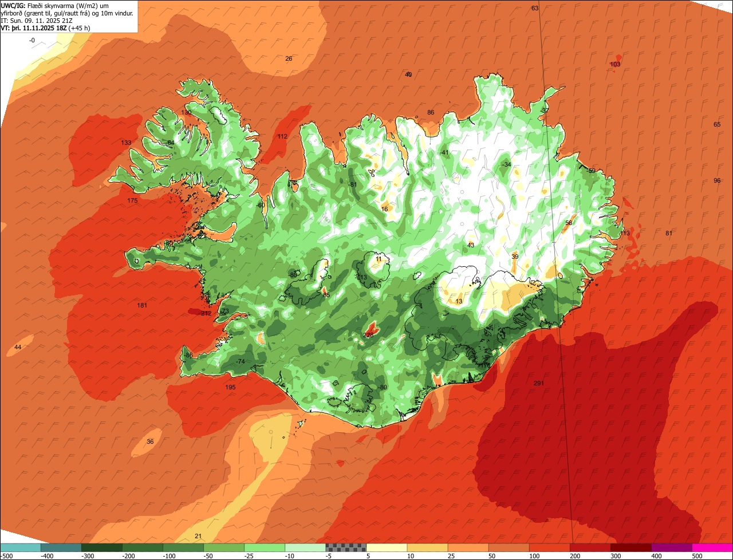Click the 'IT: Sun. 09. 11. 2025 21Z' line
The image size is (733, 560).
pyautogui.click(x=37, y=21)
